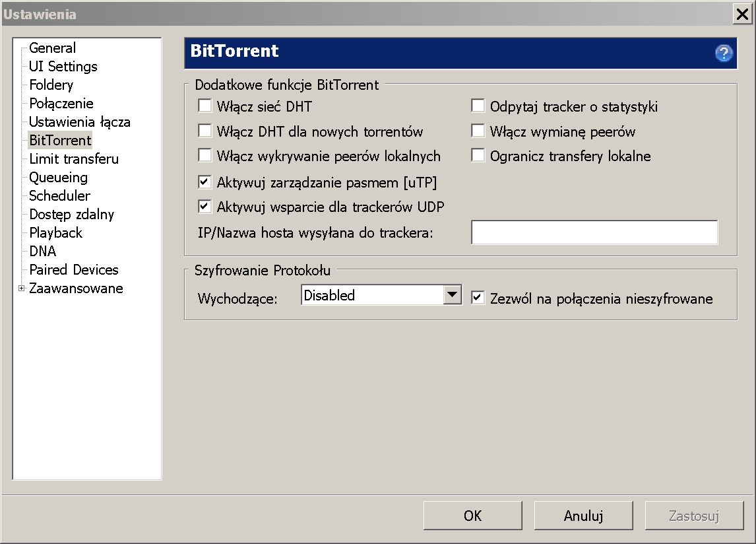Open Limit transferu settings
The height and width of the screenshot is (544, 756).
[x=74, y=159]
